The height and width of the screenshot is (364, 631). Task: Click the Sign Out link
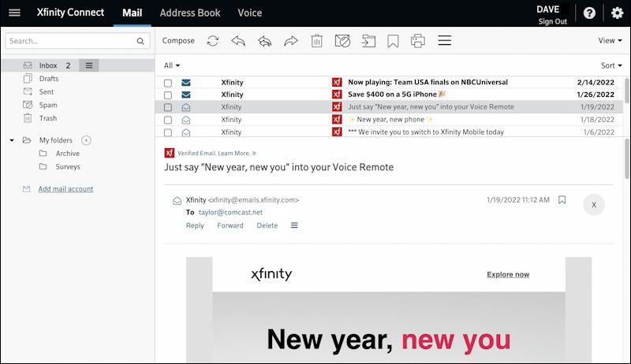(553, 22)
